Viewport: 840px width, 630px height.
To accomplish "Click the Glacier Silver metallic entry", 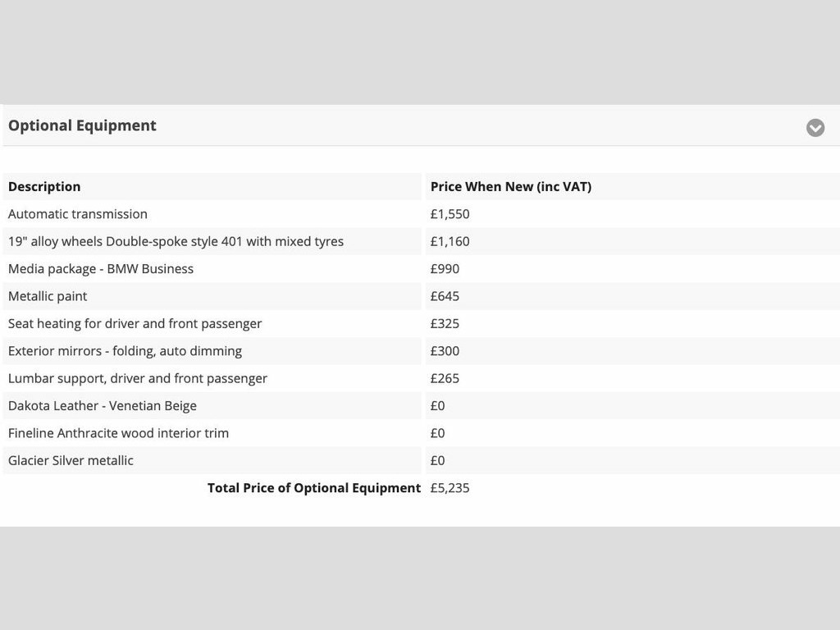I will click(x=71, y=460).
